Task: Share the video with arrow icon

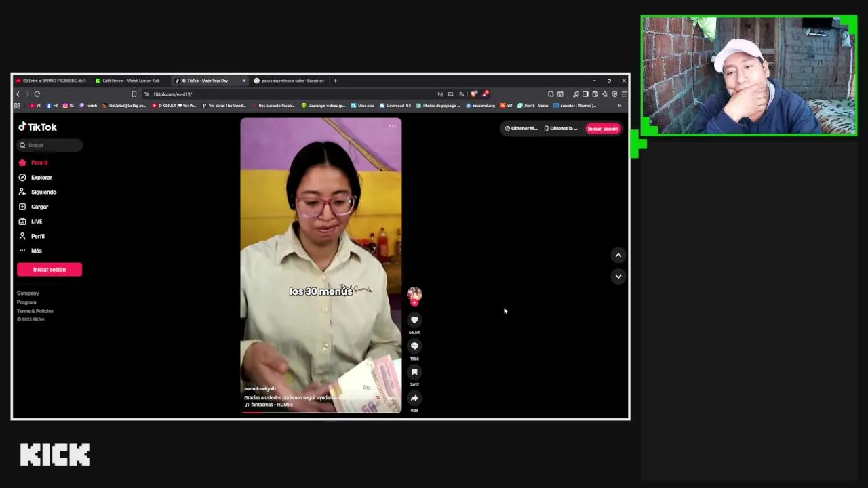Action: pyautogui.click(x=414, y=398)
